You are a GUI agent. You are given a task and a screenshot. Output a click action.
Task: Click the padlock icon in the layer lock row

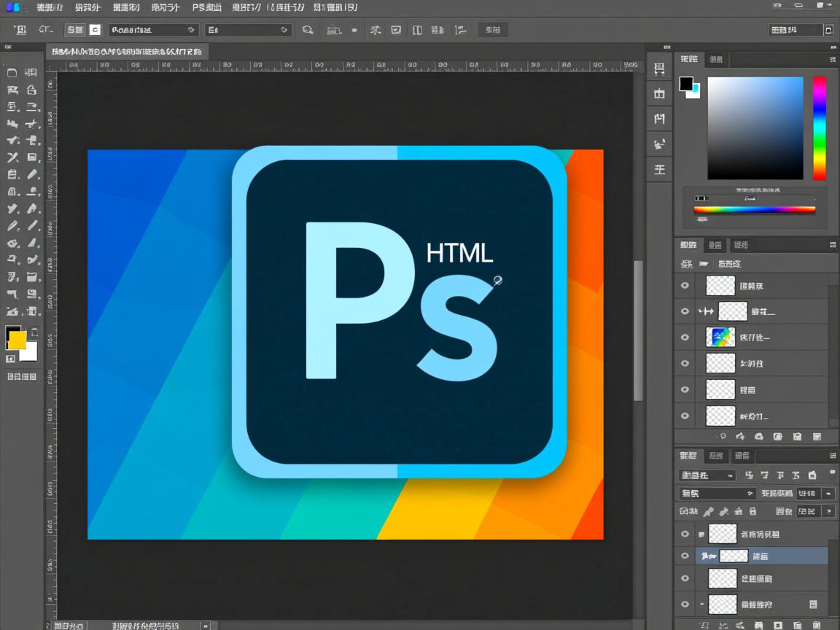752,512
